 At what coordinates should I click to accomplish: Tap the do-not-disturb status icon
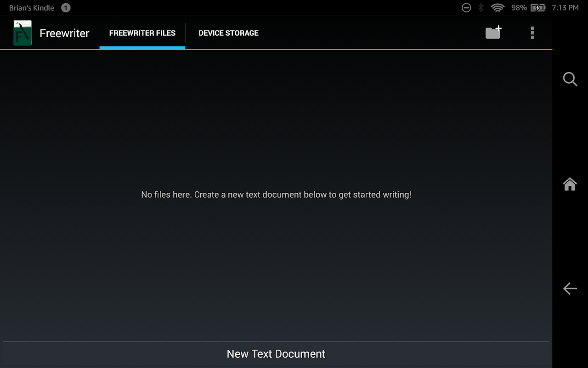pos(466,8)
